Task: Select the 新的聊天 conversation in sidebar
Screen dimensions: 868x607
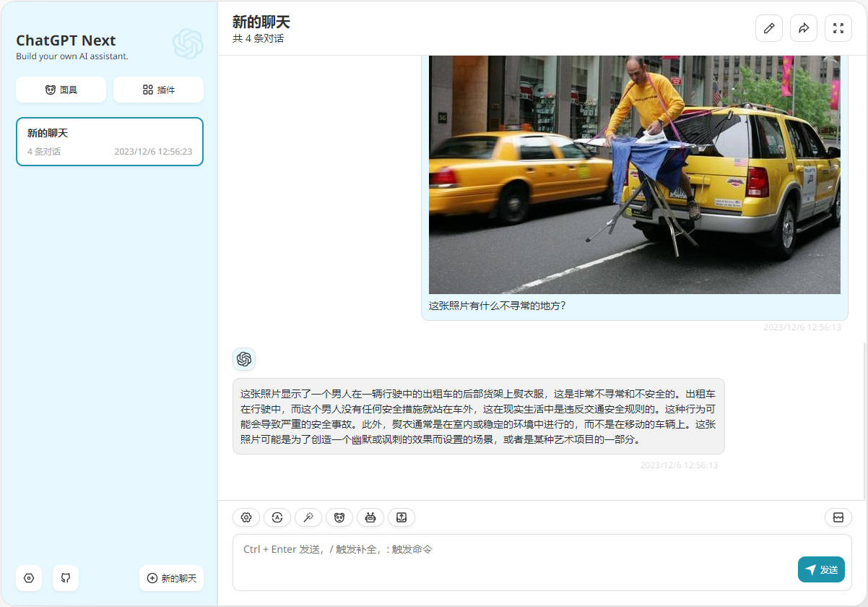Action: tap(109, 141)
